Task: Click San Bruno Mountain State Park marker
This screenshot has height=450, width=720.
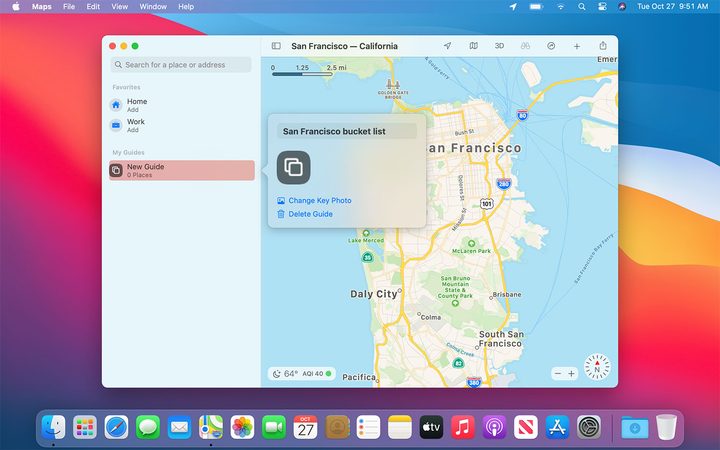Action: (x=455, y=303)
